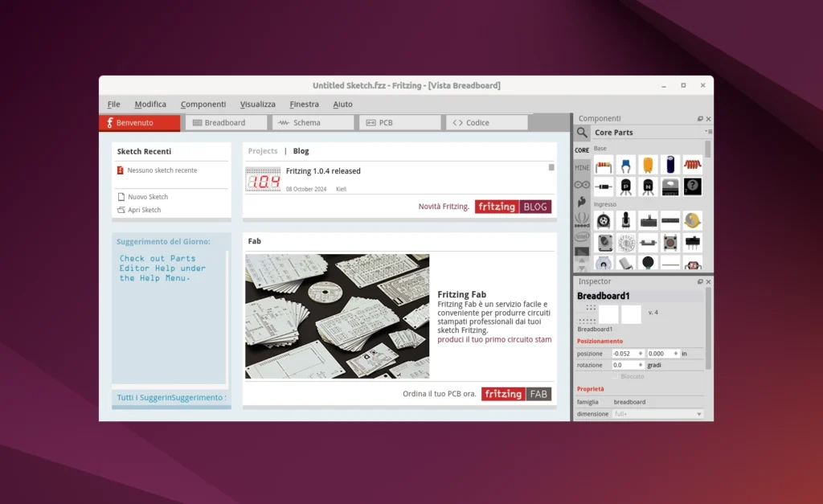This screenshot has height=504, width=823.
Task: Click the rotazione spinbox arrows
Action: (641, 365)
